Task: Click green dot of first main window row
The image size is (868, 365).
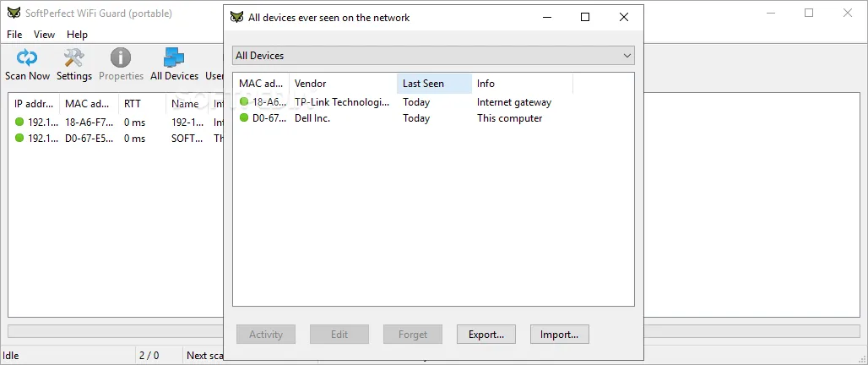Action: [x=19, y=122]
